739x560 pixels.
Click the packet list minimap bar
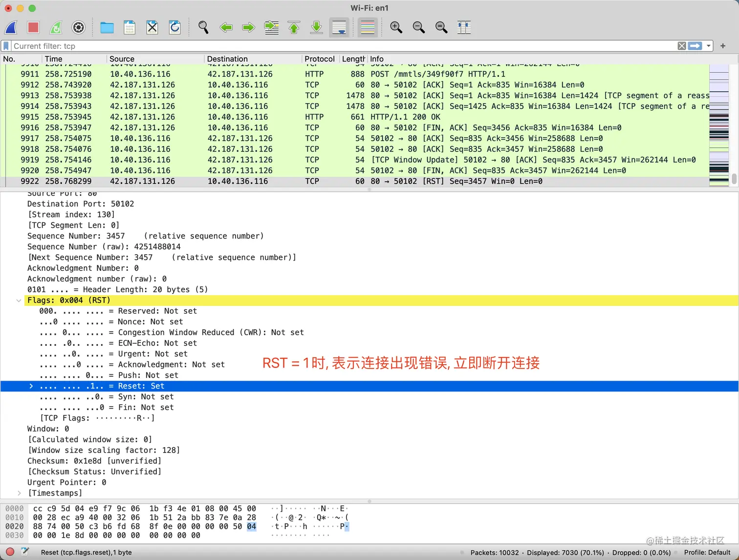(x=718, y=125)
